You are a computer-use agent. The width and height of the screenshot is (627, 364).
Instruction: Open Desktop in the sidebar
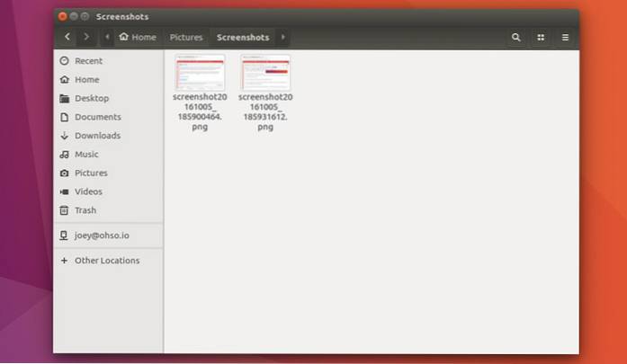pos(92,98)
